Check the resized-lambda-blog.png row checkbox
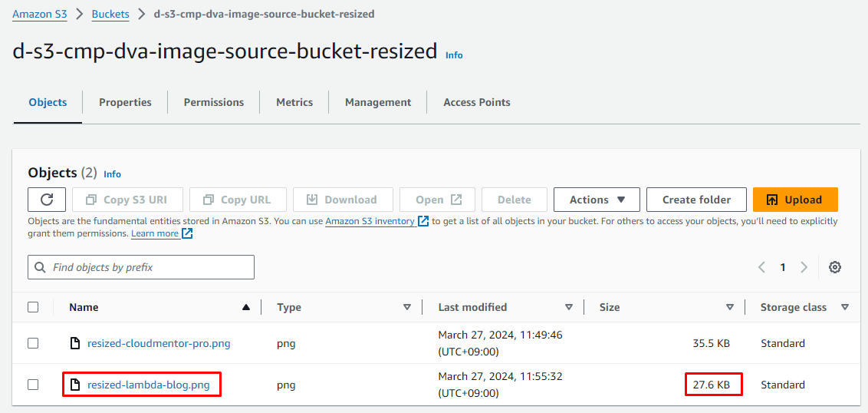The width and height of the screenshot is (868, 413). click(x=33, y=385)
